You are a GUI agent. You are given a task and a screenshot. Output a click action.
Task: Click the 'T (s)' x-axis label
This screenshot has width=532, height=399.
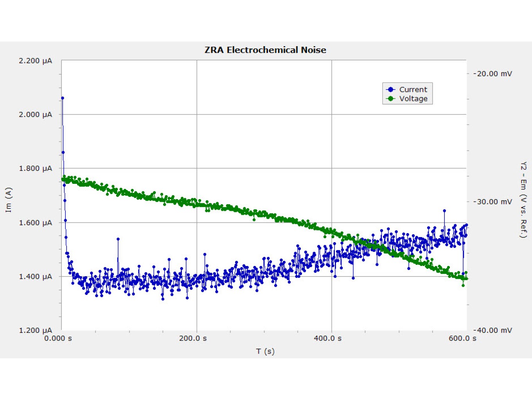click(x=265, y=351)
